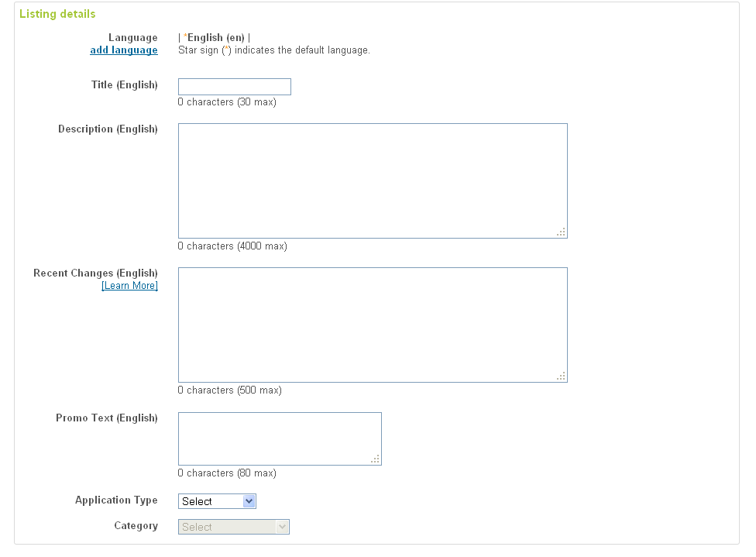Screen dimensions: 756x557
Task: Open the Learn More link
Action: (x=129, y=286)
